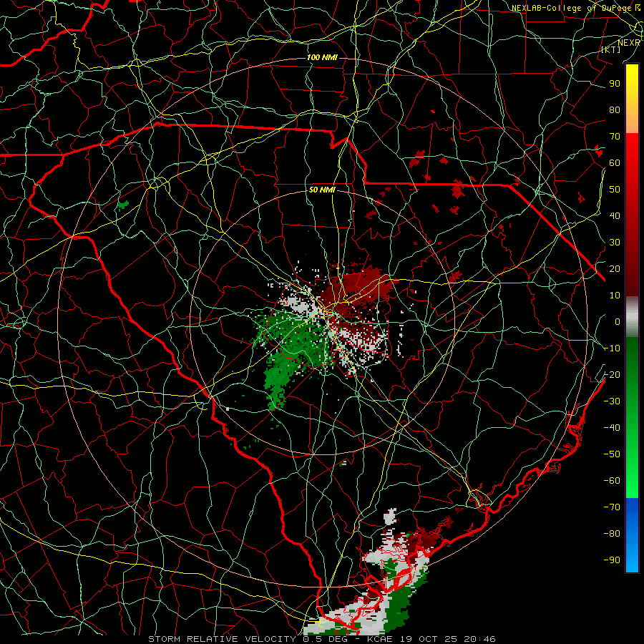Click the -80 value on velocity scale

click(x=612, y=534)
